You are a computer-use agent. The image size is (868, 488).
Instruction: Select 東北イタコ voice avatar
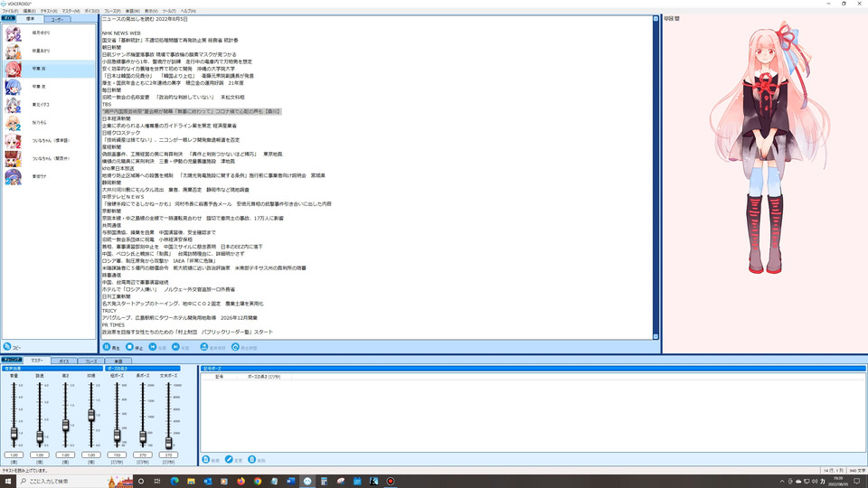13,105
